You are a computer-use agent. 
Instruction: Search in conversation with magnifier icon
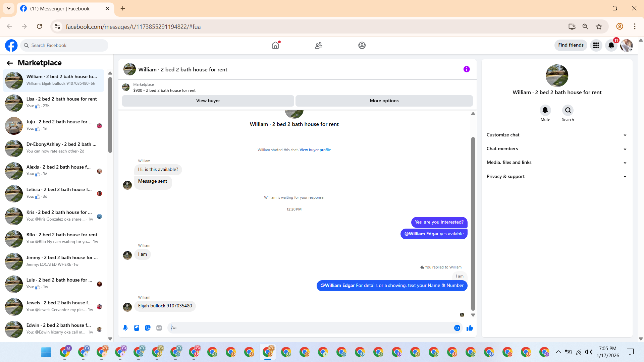pyautogui.click(x=568, y=110)
